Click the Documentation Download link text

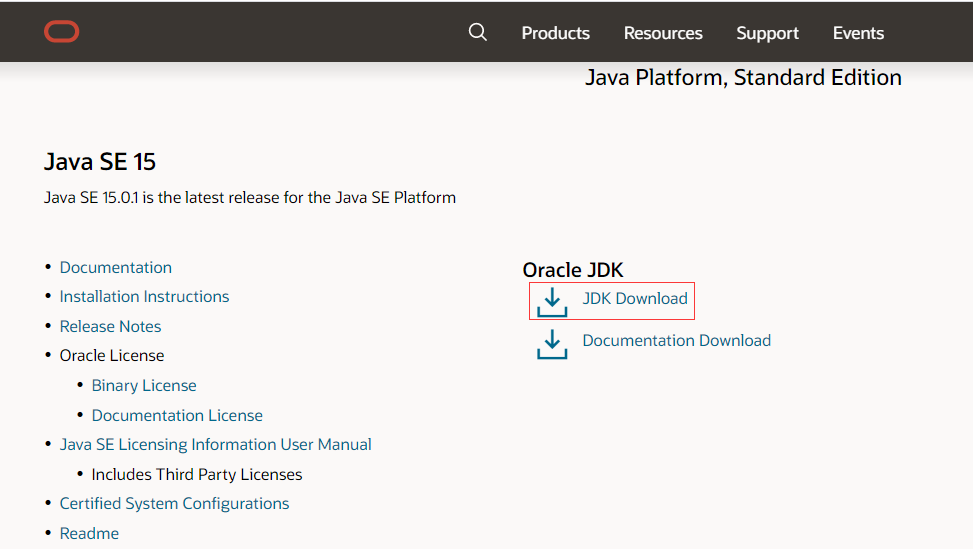[676, 340]
